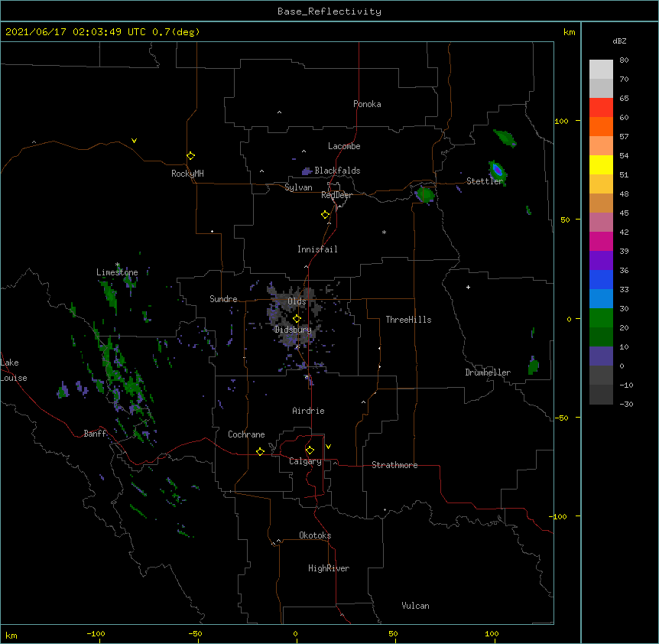Click the Drumheller label
Image resolution: width=659 pixels, height=644 pixels.
click(x=488, y=372)
